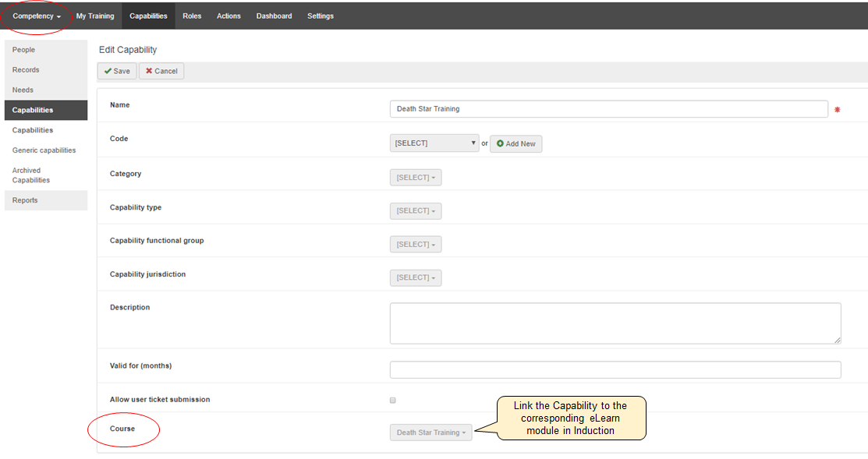Viewport: 868px width, 459px height.
Task: Toggle Allow user ticket submission checkbox
Action: click(393, 400)
